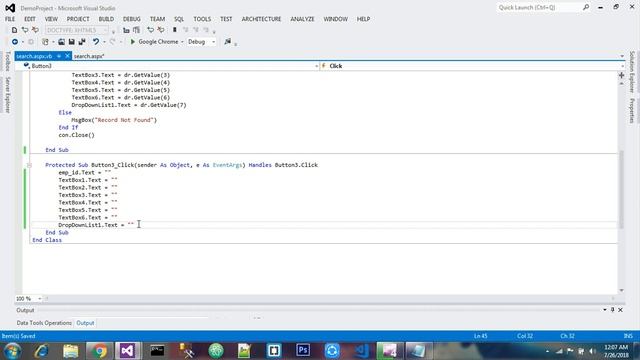Viewport: 640px width, 360px height.
Task: Click inside the Quick Launch search box
Action: (539, 7)
